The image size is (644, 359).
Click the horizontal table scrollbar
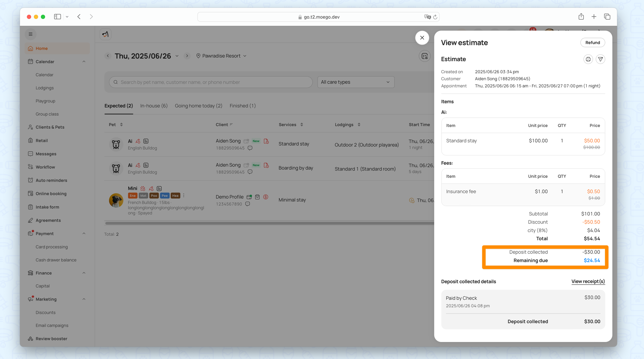click(x=269, y=223)
